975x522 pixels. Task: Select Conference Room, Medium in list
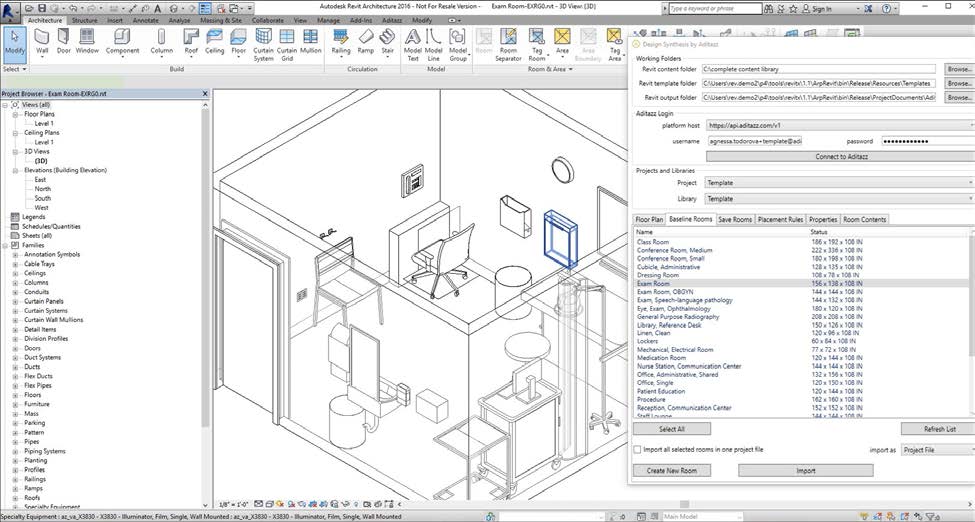[675, 250]
